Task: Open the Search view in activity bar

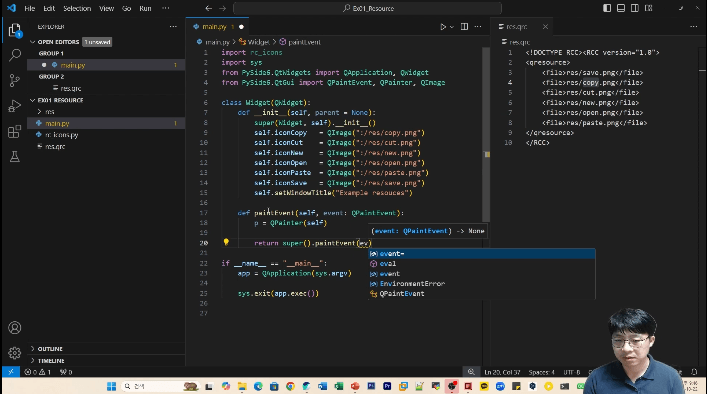Action: pos(14,55)
